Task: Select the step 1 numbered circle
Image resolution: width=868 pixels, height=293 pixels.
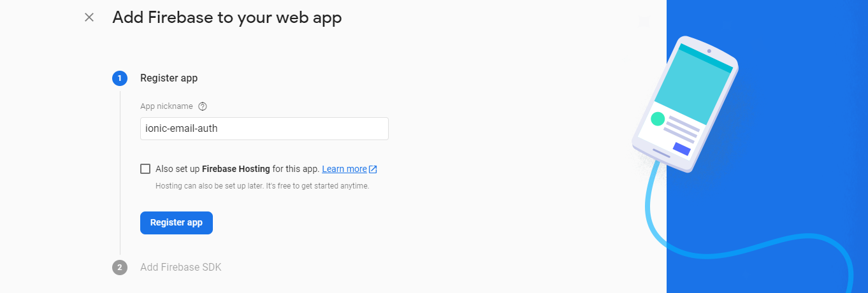Action: pyautogui.click(x=120, y=78)
